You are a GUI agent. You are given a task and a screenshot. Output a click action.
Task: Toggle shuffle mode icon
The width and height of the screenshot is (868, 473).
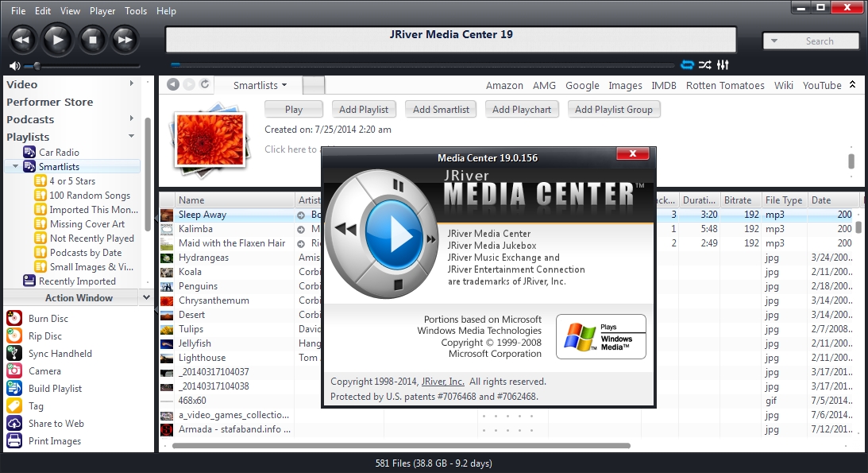(x=704, y=65)
